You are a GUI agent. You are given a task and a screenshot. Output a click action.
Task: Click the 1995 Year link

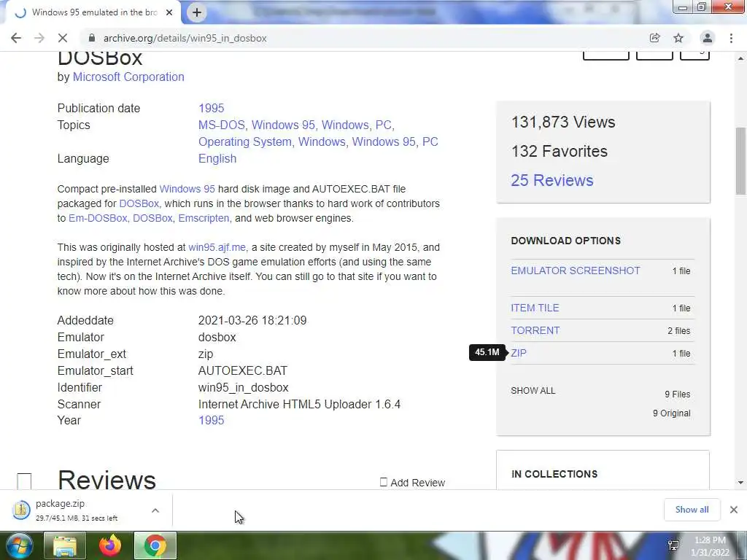coord(211,420)
